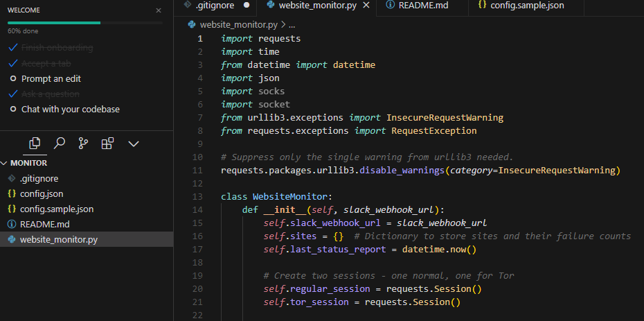The height and width of the screenshot is (321, 644).
Task: Click 'import requests' on line 1
Action: click(261, 39)
